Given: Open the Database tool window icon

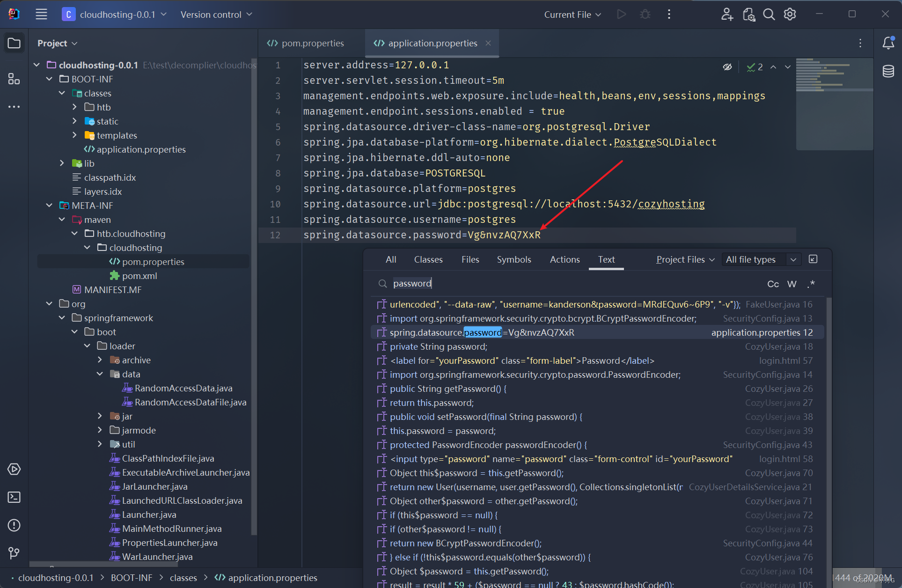Looking at the screenshot, I should click(x=888, y=71).
